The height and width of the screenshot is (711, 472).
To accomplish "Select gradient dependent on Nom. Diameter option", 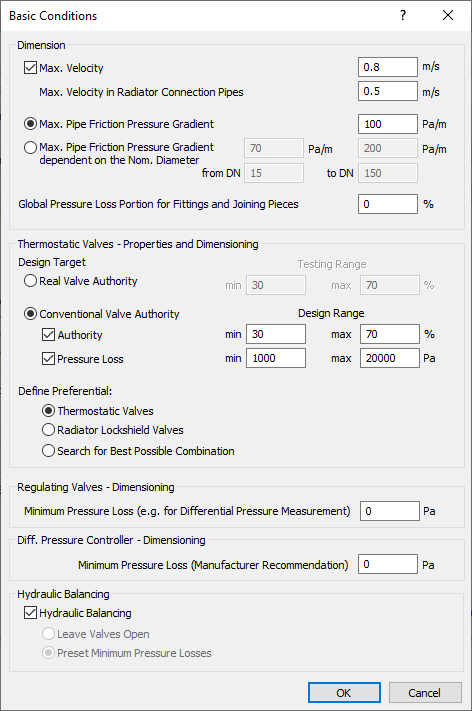I will pyautogui.click(x=30, y=147).
